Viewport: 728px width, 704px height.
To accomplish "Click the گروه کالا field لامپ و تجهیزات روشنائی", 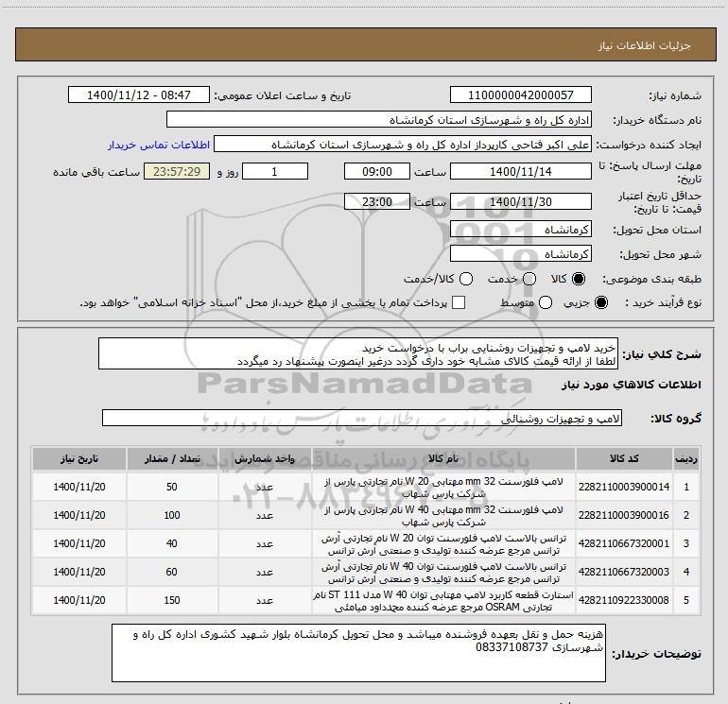I will pyautogui.click(x=362, y=418).
